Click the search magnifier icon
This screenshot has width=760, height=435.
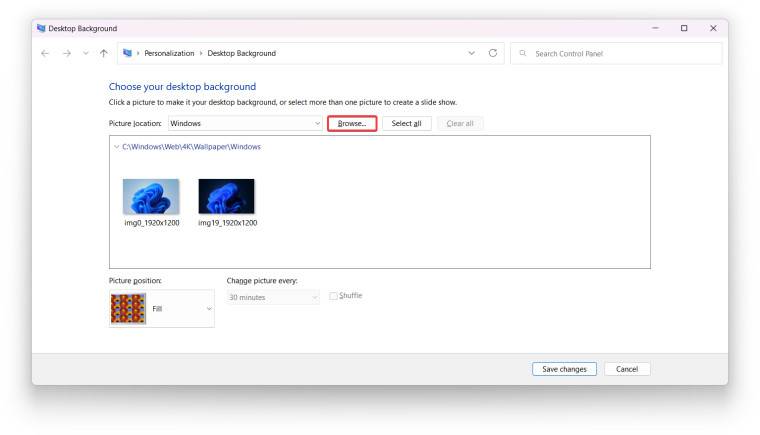(522, 53)
